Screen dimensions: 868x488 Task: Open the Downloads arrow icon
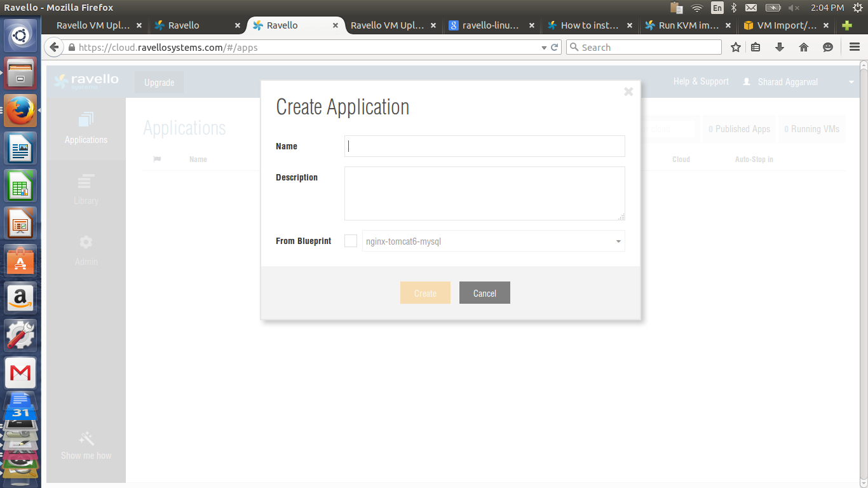(780, 47)
